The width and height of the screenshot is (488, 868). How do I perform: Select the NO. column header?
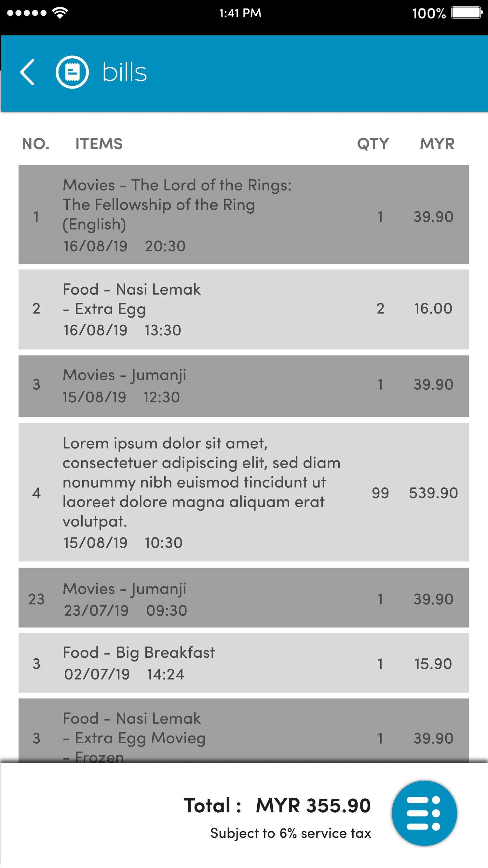click(36, 144)
